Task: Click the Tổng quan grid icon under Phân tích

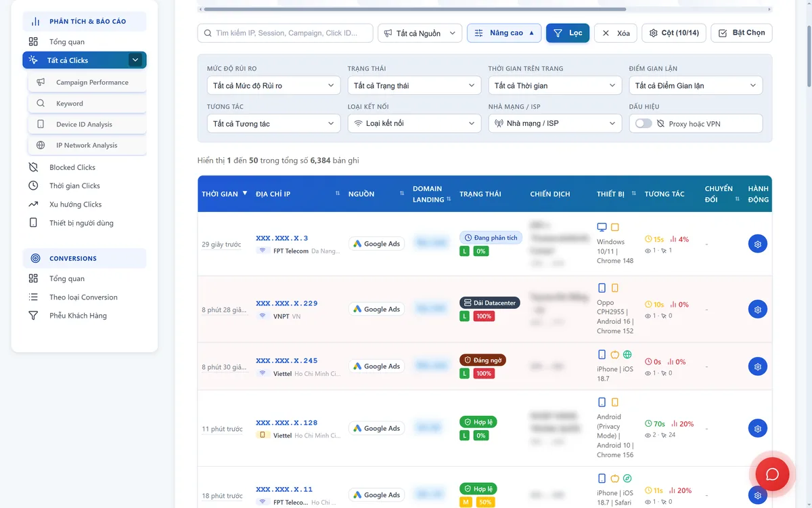Action: coord(33,42)
